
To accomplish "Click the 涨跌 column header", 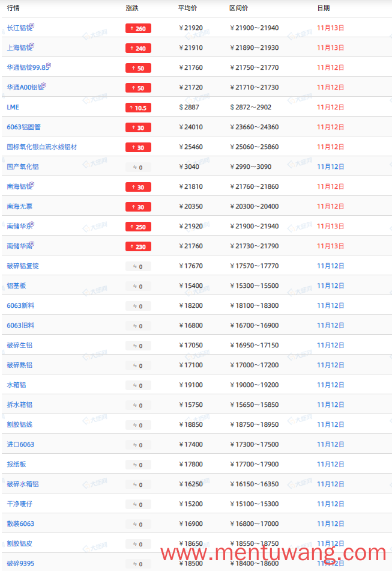I will 132,8.
